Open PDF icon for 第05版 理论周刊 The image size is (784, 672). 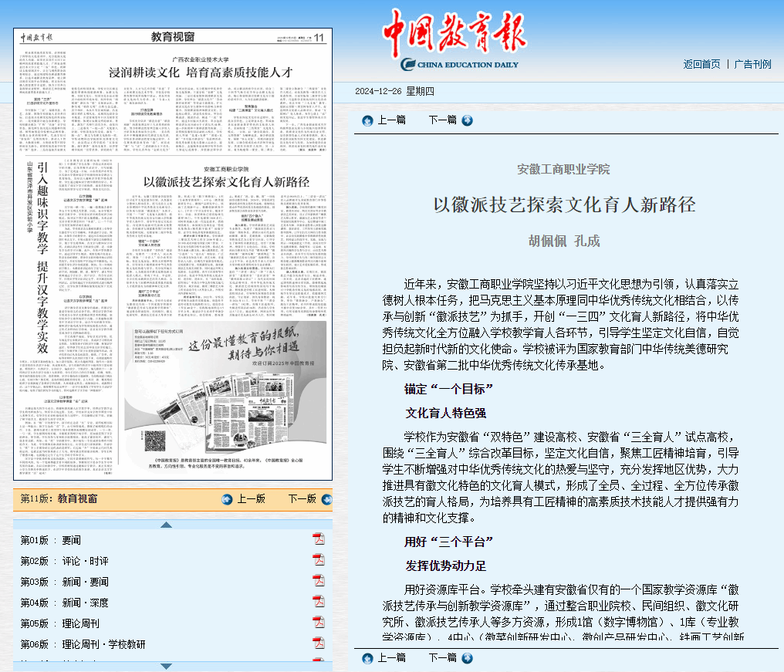coord(319,623)
